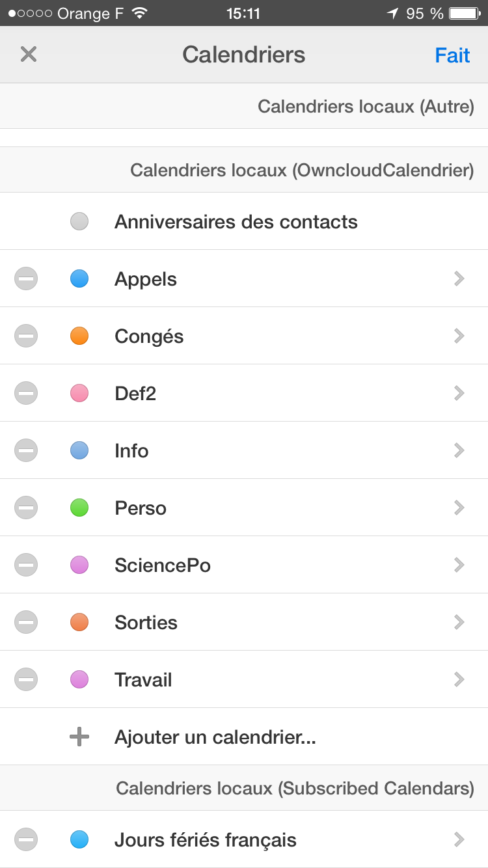488x868 pixels.
Task: Tap the green Perso color dot
Action: 79,508
